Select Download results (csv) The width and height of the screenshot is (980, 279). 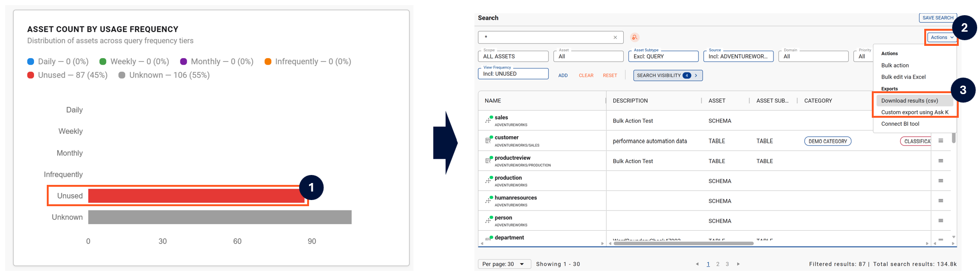914,101
